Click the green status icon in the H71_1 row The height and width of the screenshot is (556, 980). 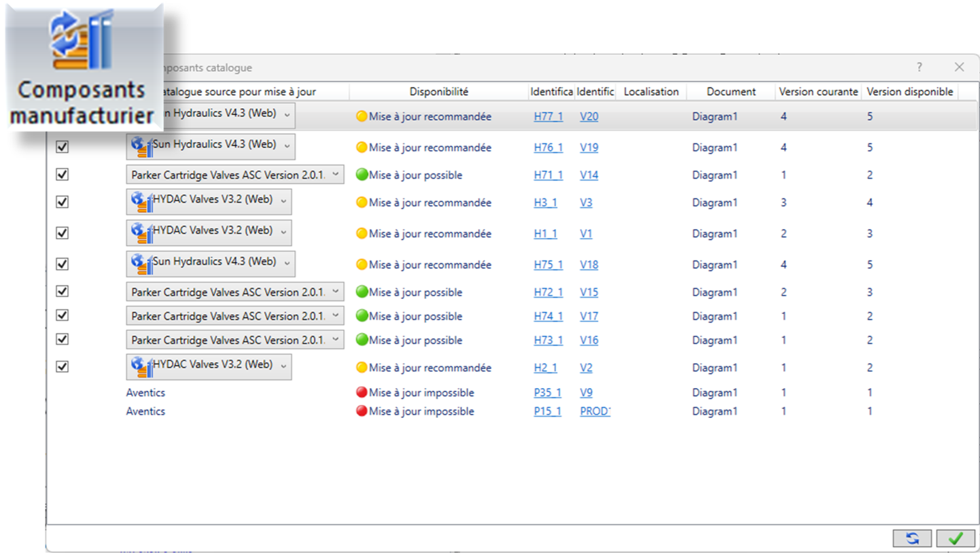coord(362,175)
